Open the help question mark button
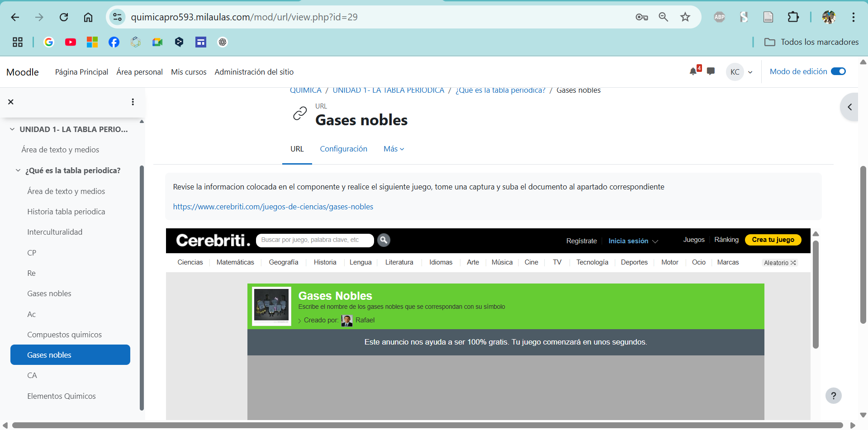This screenshot has height=430, width=868. [x=833, y=396]
